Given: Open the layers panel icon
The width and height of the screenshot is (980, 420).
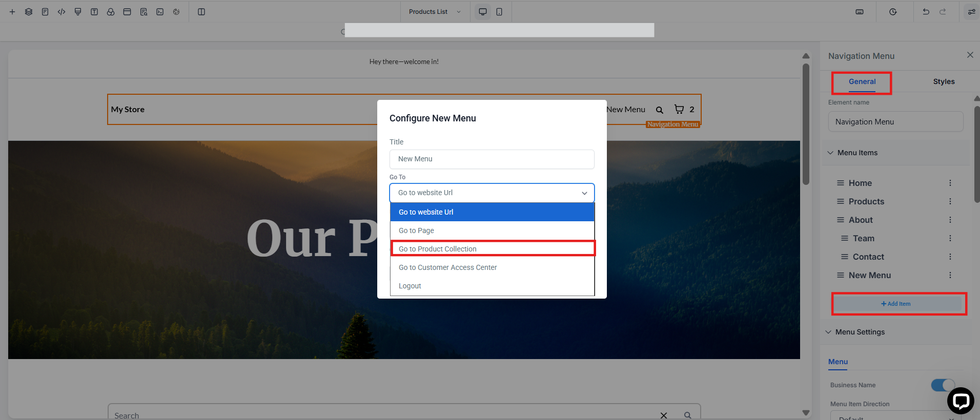Looking at the screenshot, I should click(x=29, y=12).
